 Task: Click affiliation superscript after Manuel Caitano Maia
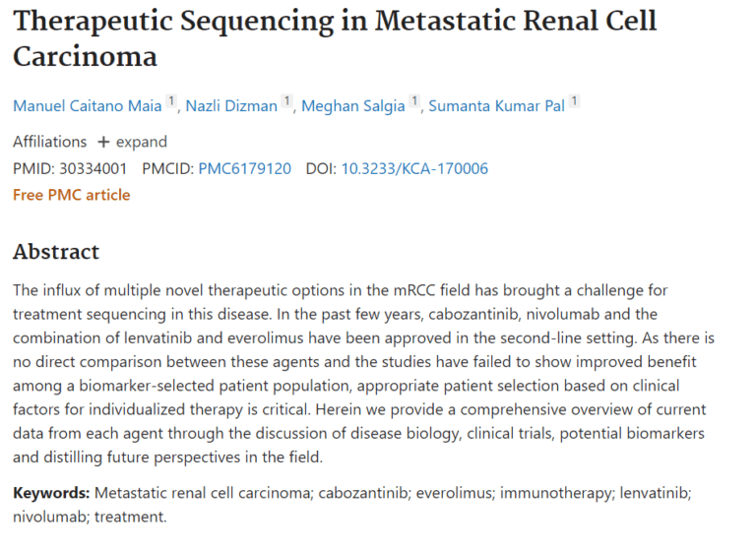tap(171, 101)
